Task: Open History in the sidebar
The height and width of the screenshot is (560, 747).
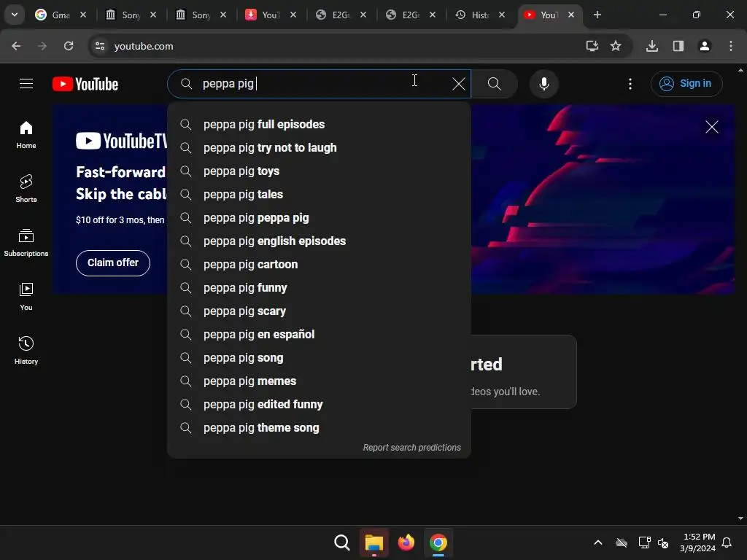Action: click(26, 350)
